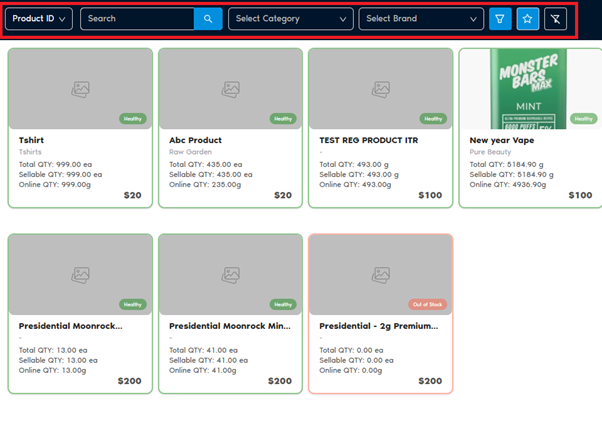The width and height of the screenshot is (602, 428).
Task: Click Online QTY: 235.00g text
Action: point(205,185)
